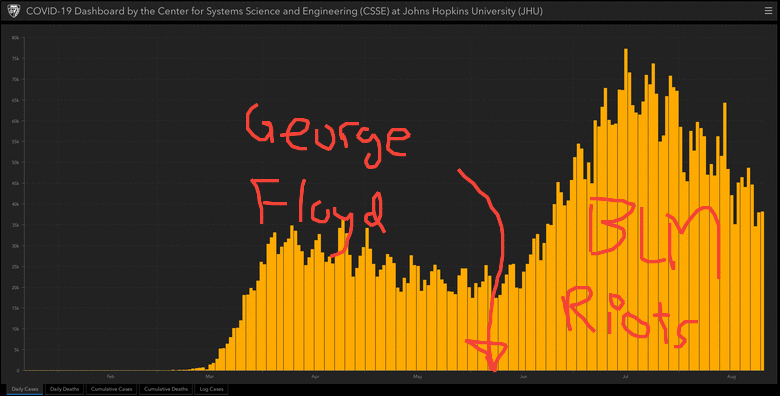Click the Jun label on the x-axis
This screenshot has width=780, height=396.
pyautogui.click(x=523, y=376)
